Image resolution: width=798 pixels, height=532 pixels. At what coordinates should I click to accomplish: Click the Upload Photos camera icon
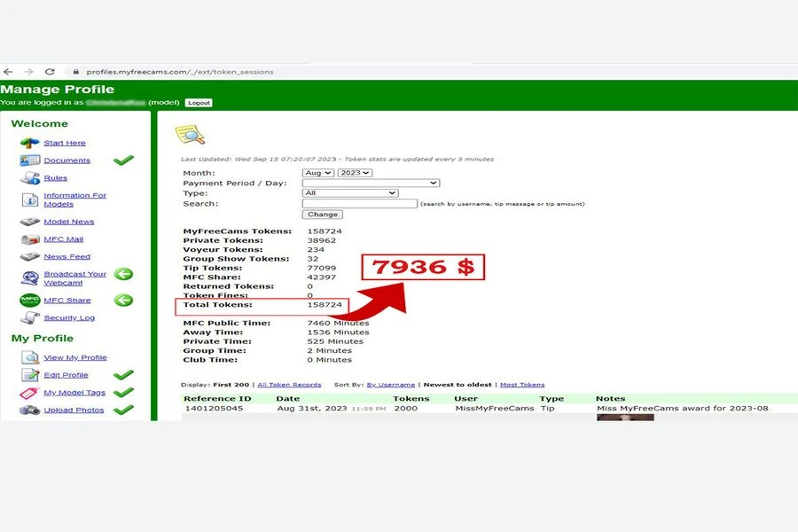coord(30,411)
